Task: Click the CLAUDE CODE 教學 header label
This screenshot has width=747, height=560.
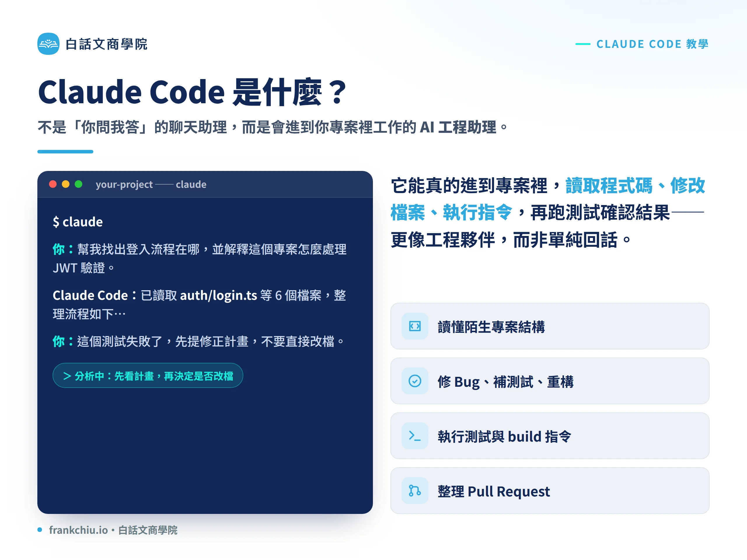Action: pos(652,44)
